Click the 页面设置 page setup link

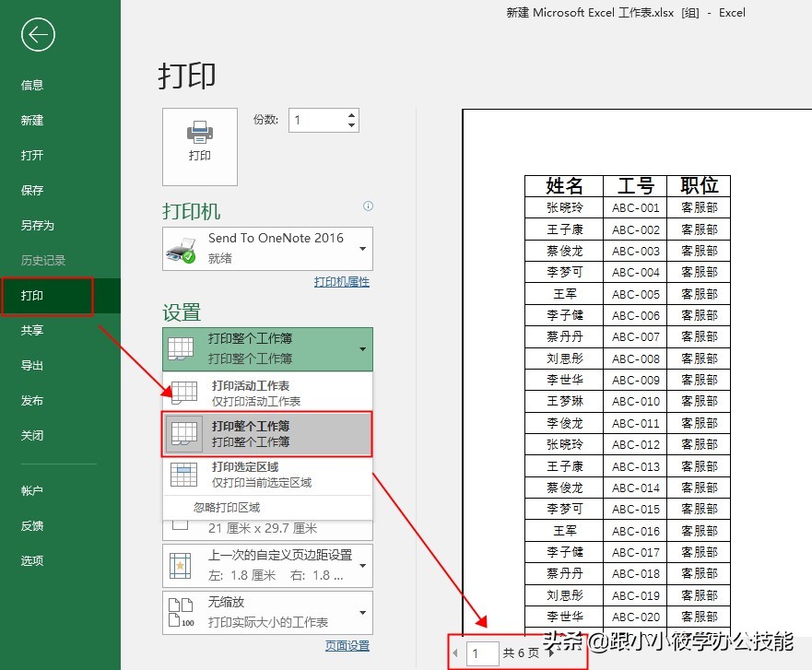point(347,646)
